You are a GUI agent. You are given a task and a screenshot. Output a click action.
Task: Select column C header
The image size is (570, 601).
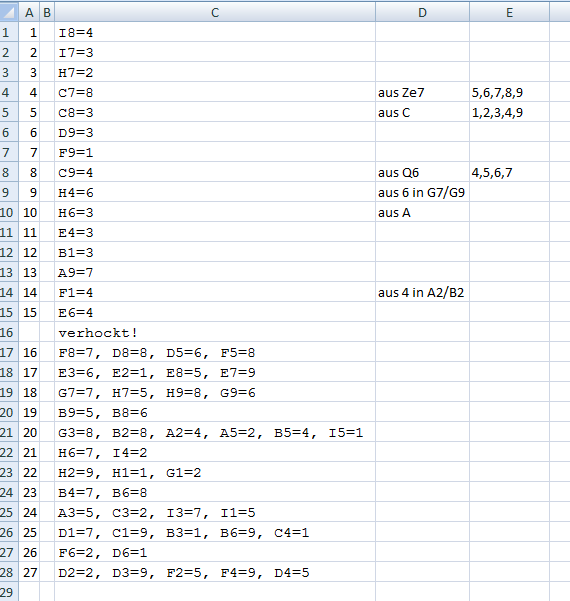(x=215, y=12)
